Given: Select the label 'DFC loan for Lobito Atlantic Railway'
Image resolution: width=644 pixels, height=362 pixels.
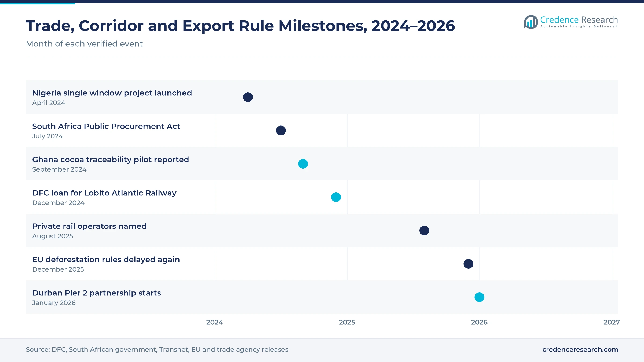Looking at the screenshot, I should click(x=104, y=193).
